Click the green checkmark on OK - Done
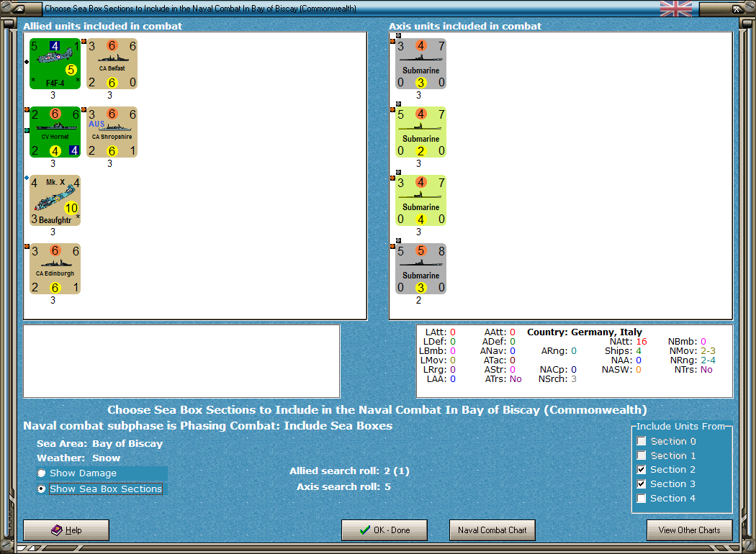Viewport: 756px width, 554px height. point(365,530)
